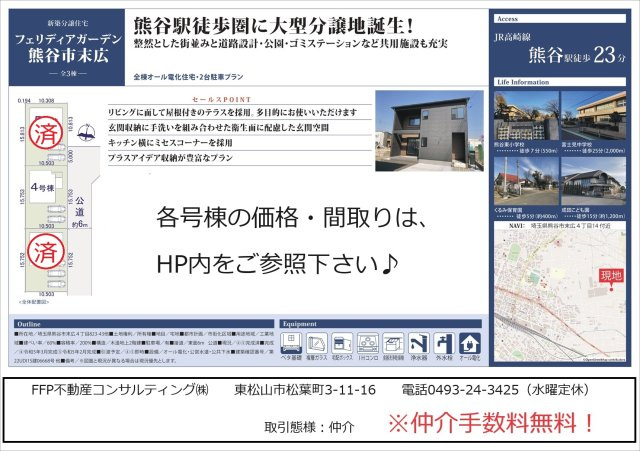
Task: Click the IHコンロ cooktop icon
Action: click(368, 343)
